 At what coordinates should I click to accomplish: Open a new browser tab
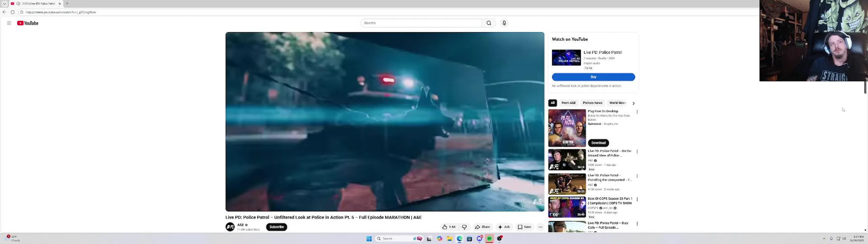click(67, 3)
